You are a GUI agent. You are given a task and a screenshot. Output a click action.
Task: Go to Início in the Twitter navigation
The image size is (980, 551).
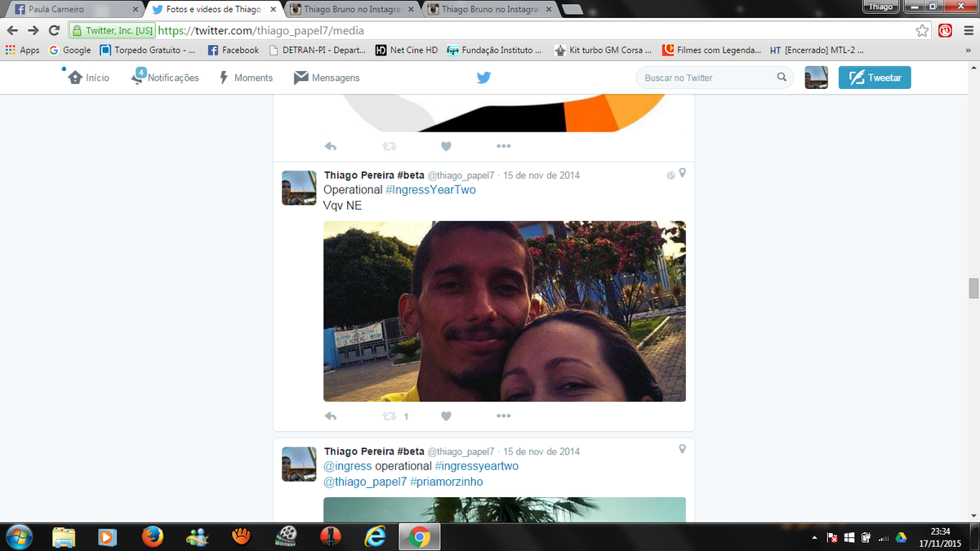click(88, 78)
